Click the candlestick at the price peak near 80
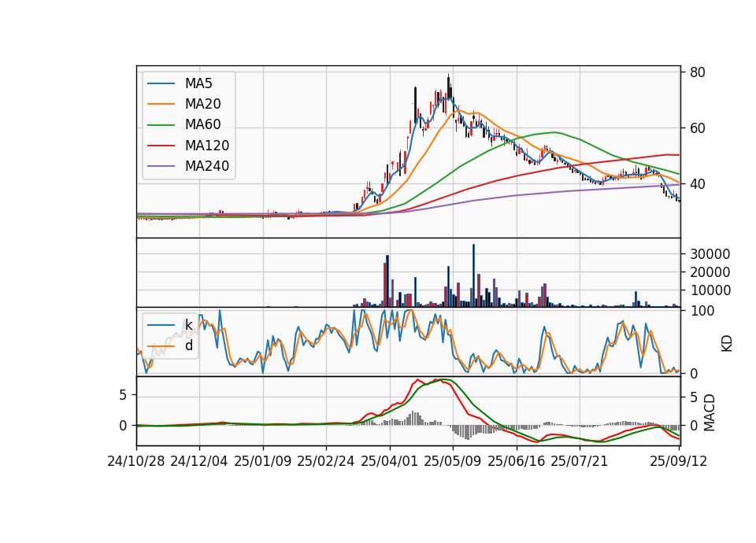This screenshot has width=756, height=543. [448, 87]
